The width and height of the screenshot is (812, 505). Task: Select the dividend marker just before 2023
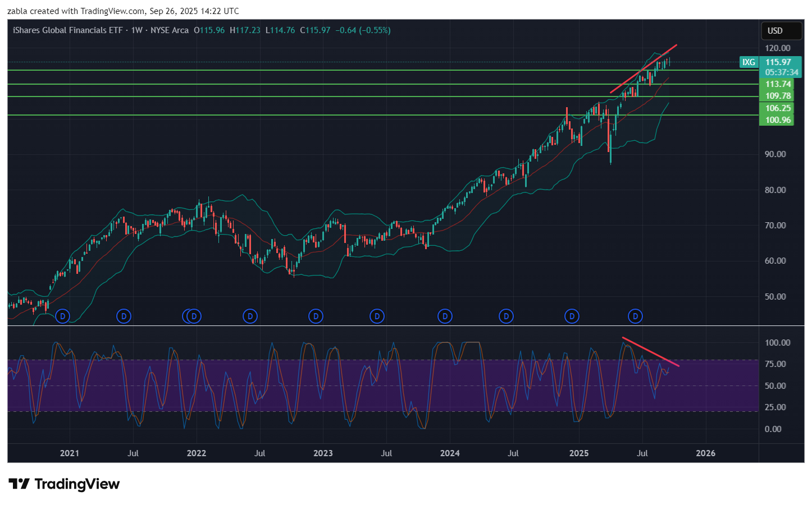coord(316,316)
